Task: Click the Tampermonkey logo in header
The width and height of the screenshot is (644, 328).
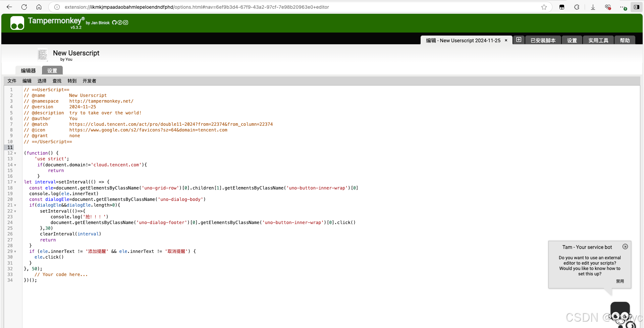Action: tap(17, 23)
